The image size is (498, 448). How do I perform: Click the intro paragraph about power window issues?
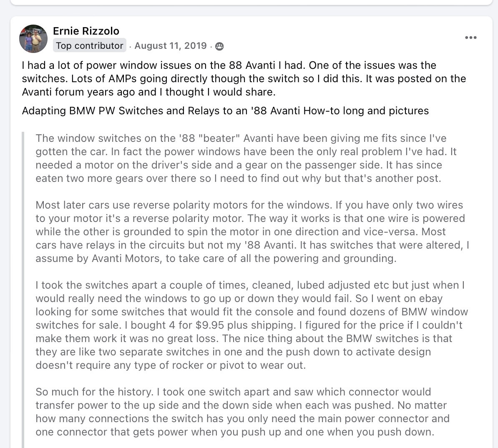click(x=244, y=78)
